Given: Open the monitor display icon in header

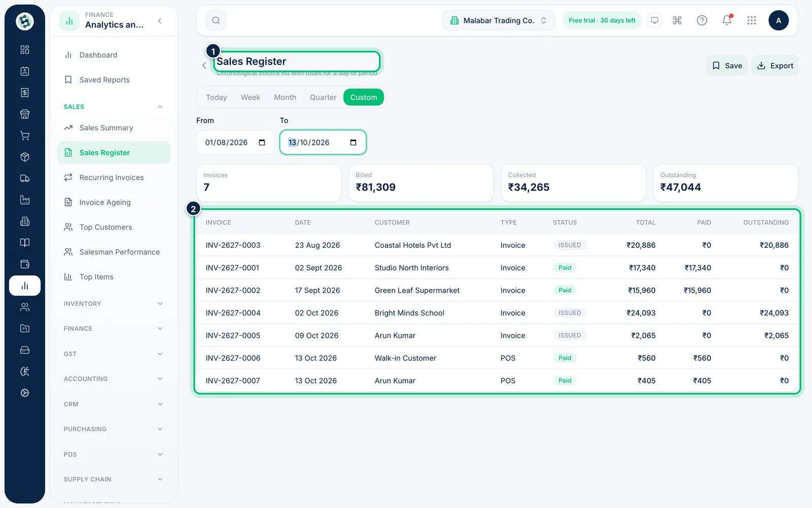Looking at the screenshot, I should pyautogui.click(x=655, y=20).
